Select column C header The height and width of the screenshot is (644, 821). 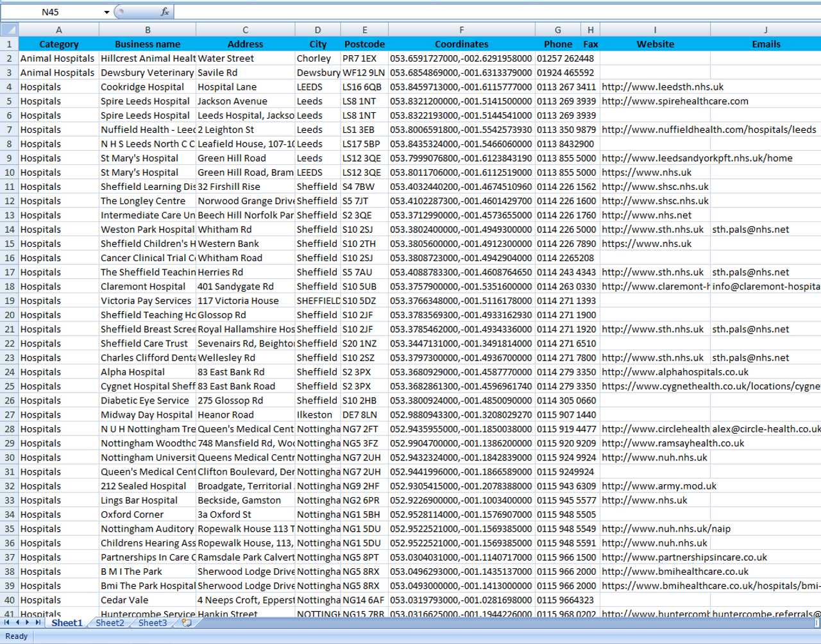[x=246, y=30]
